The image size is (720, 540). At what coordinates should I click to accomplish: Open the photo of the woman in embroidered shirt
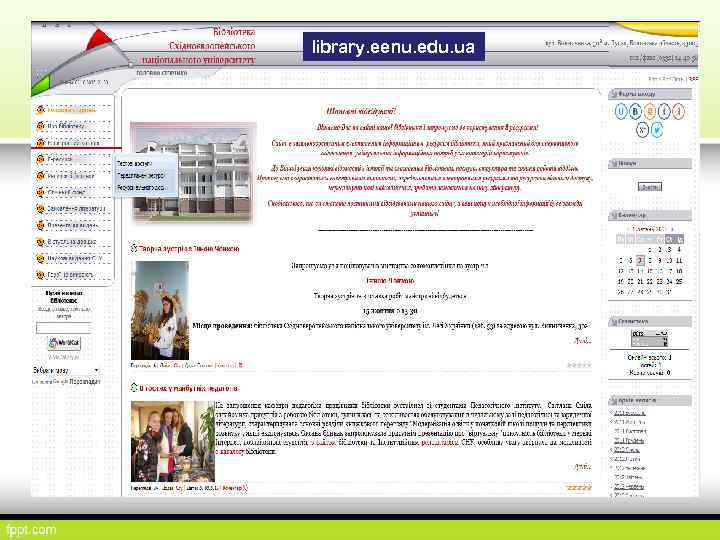[x=160, y=310]
